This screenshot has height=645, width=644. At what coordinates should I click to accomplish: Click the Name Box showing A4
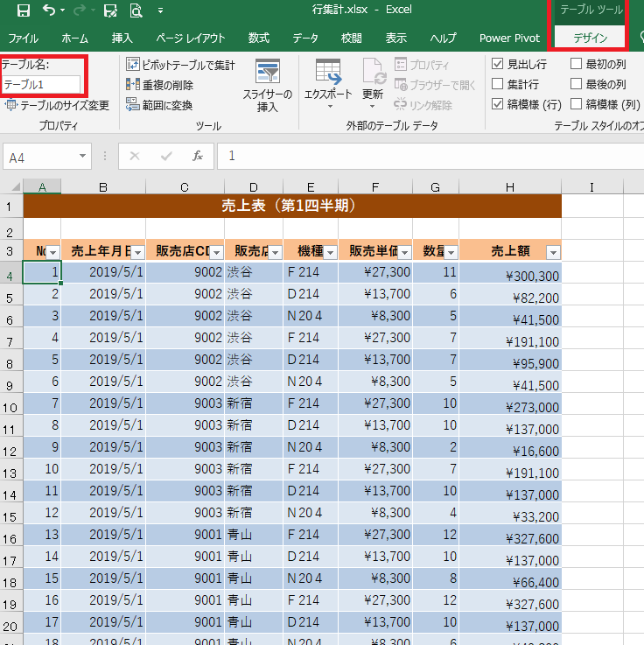39,156
